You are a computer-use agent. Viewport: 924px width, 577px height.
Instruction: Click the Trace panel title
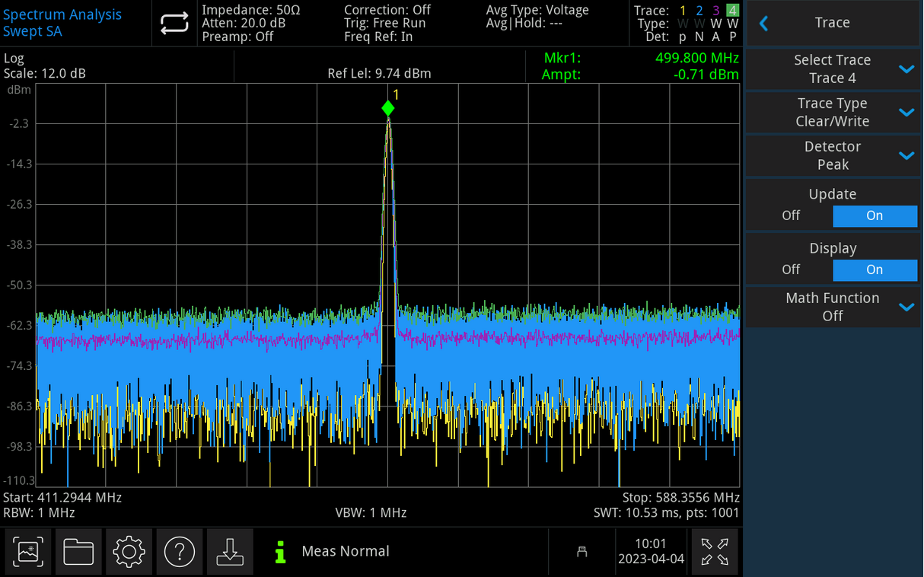point(832,23)
